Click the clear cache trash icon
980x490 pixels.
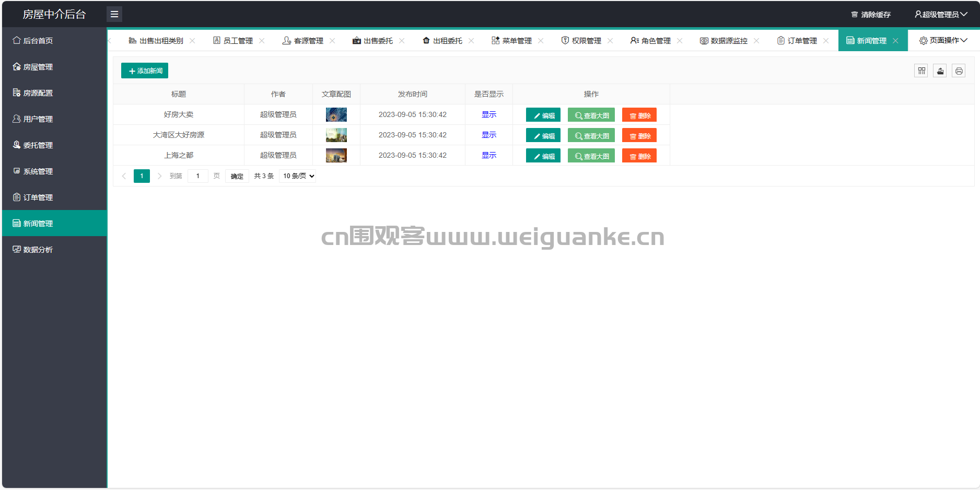pyautogui.click(x=855, y=15)
